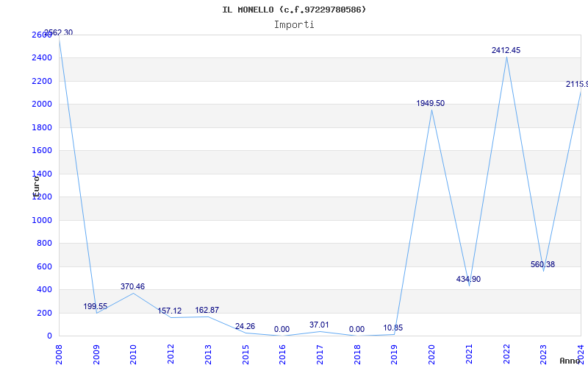Select the 600 Euro axis tick
Image resolution: width=588 pixels, height=368 pixels.
pos(45,266)
